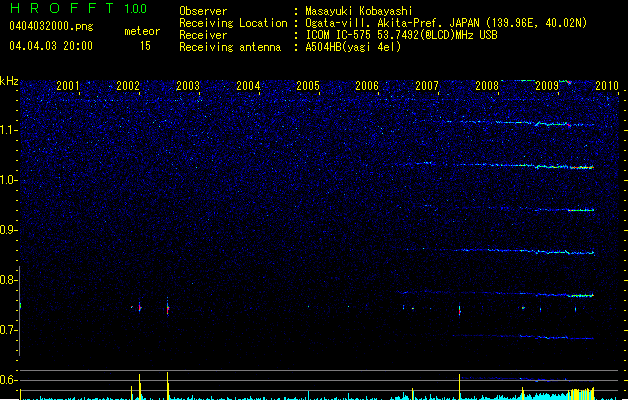Click the 2001 time axis marker
Screen dimensions: 629x400
pos(68,86)
